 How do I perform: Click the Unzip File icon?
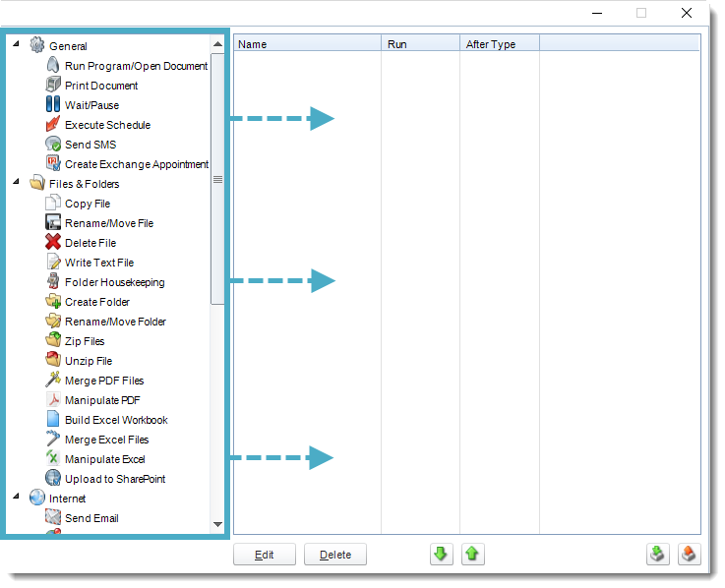click(x=53, y=360)
